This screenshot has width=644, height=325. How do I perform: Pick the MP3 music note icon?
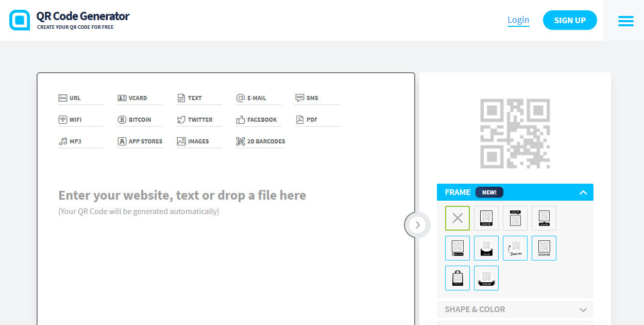[63, 141]
